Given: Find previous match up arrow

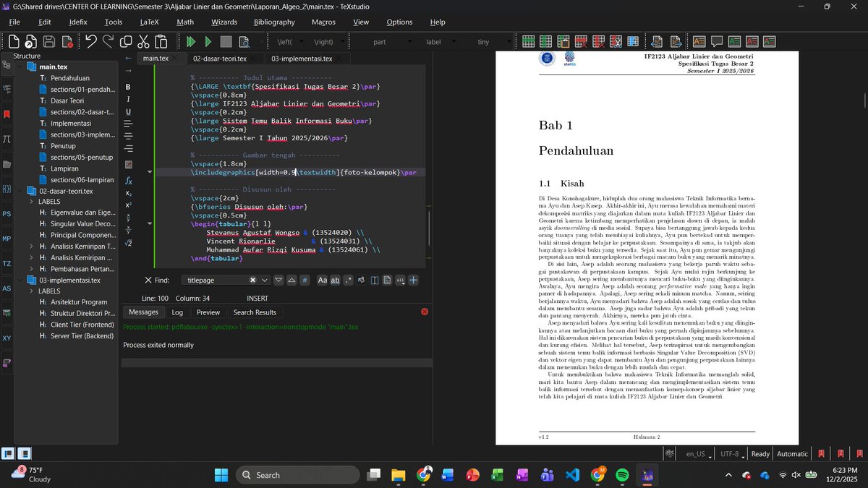Looking at the screenshot, I should [x=291, y=280].
